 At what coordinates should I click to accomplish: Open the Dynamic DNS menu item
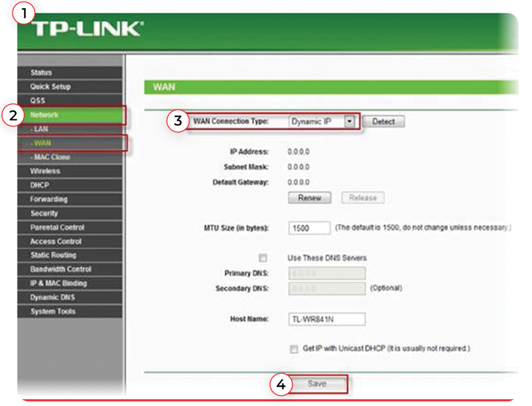(70, 297)
